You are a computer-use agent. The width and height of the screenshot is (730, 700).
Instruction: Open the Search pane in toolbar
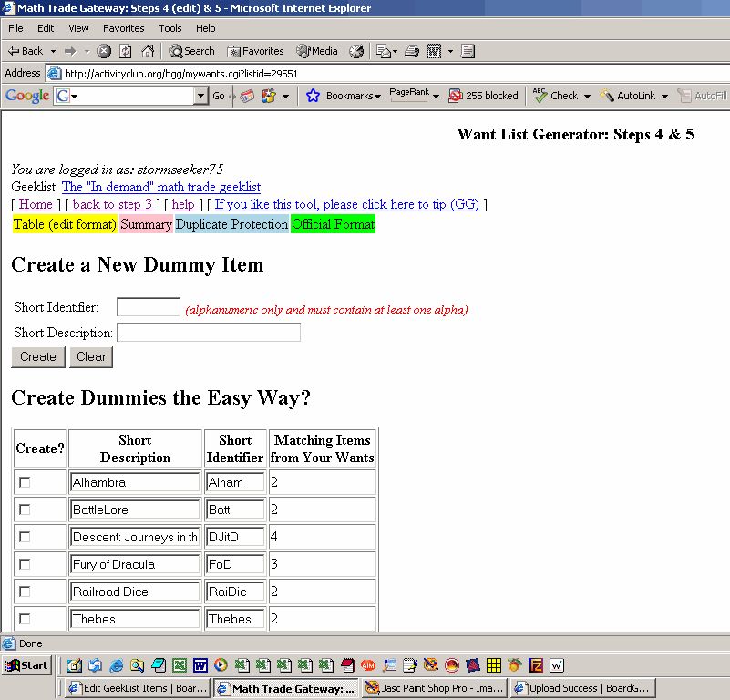[x=191, y=51]
